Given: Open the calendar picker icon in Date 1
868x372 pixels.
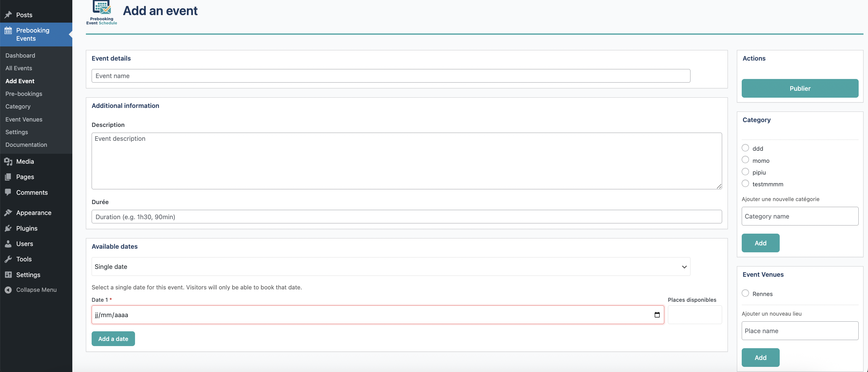Looking at the screenshot, I should click(x=657, y=315).
